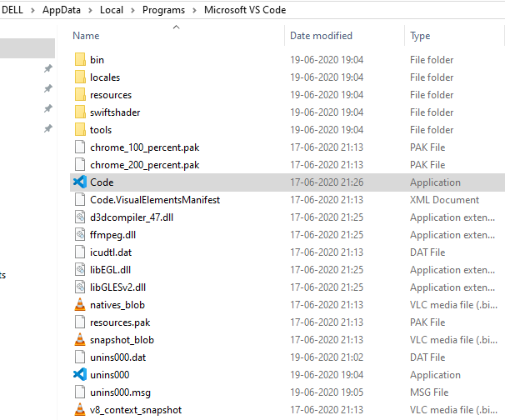505x420 pixels.
Task: Expand breadcrumb chevron after DELL
Action: (x=32, y=10)
